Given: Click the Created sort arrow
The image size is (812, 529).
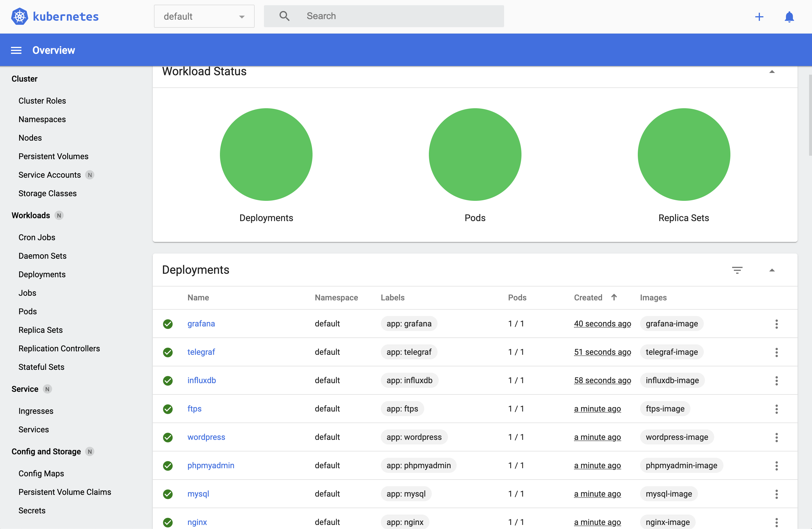Looking at the screenshot, I should coord(614,297).
